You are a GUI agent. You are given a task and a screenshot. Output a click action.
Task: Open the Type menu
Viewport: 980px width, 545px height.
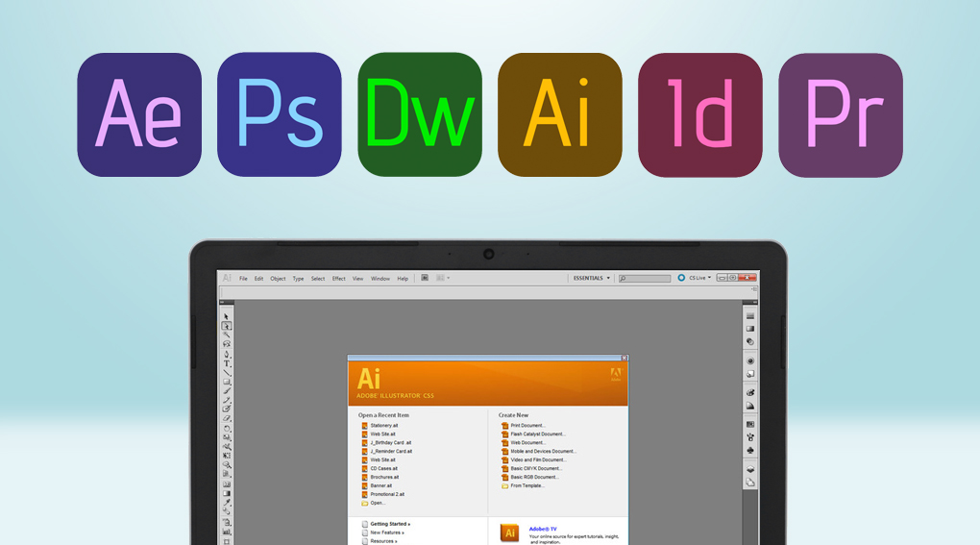point(298,279)
